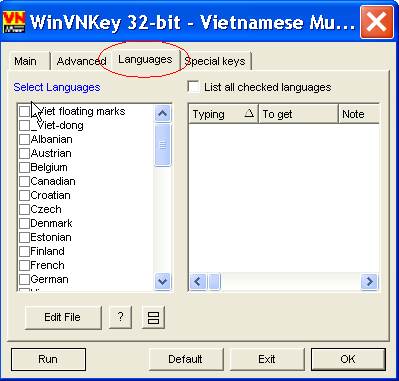Screen dimensions: 399x381
Task: Click the language list scroll down arrow
Action: click(x=163, y=281)
